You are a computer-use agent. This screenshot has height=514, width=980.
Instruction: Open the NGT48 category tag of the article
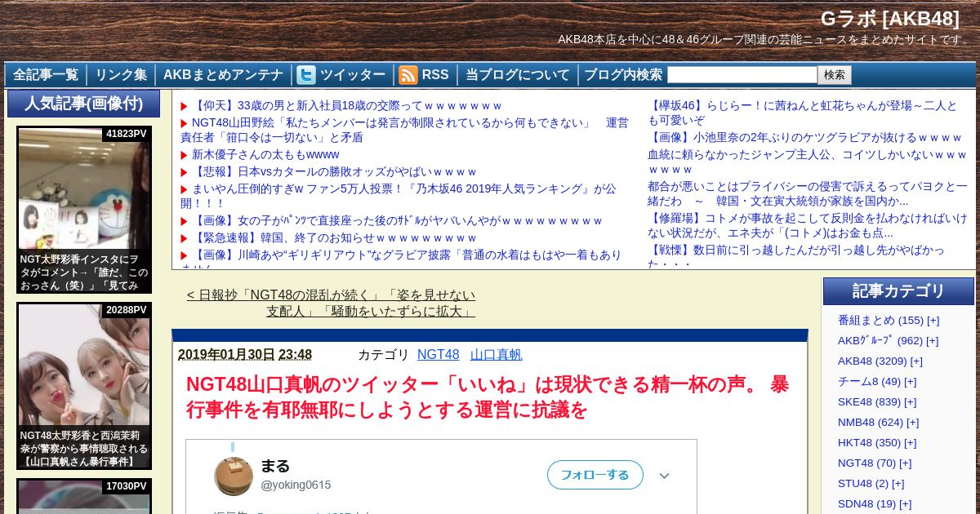(x=439, y=354)
